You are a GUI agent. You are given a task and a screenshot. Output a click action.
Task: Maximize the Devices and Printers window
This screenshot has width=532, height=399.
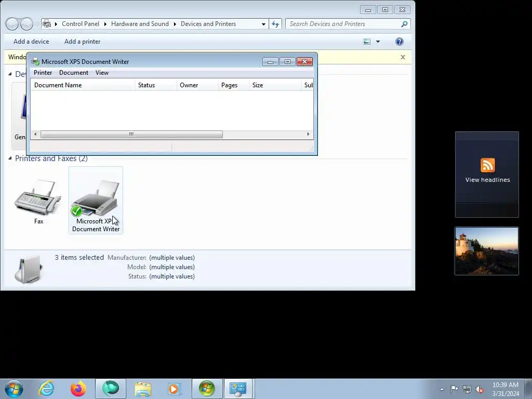tap(385, 10)
